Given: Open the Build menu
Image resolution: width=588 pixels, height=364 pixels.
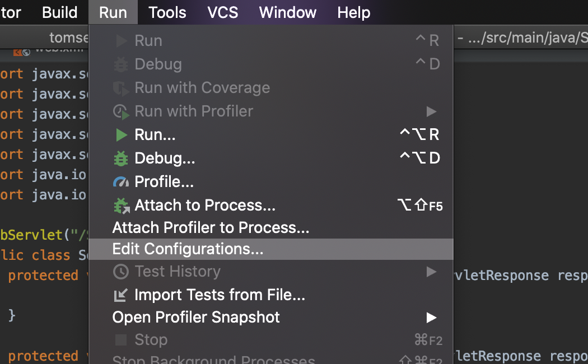Looking at the screenshot, I should click(x=59, y=12).
